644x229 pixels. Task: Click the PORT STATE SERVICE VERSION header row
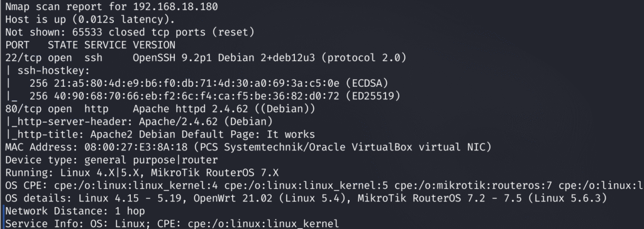tap(91, 45)
